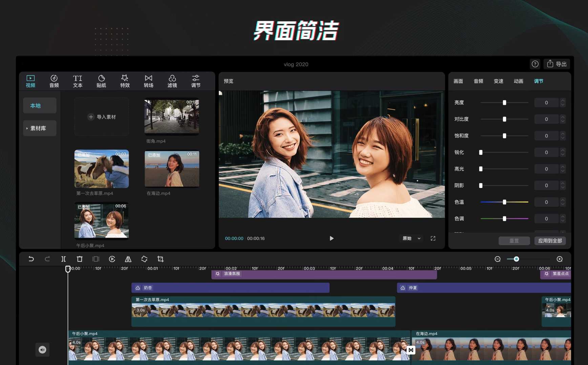
Task: Mute the main track speaker icon
Action: click(42, 350)
